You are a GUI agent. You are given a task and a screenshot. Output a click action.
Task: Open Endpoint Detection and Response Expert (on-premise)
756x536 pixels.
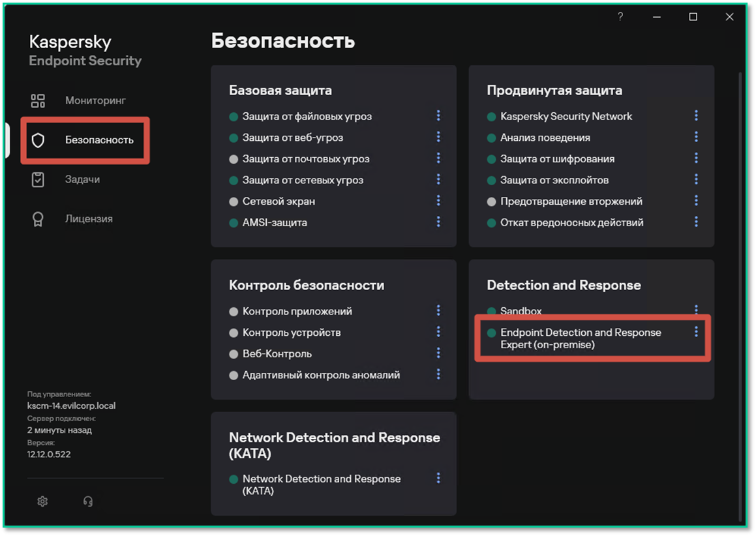point(581,338)
